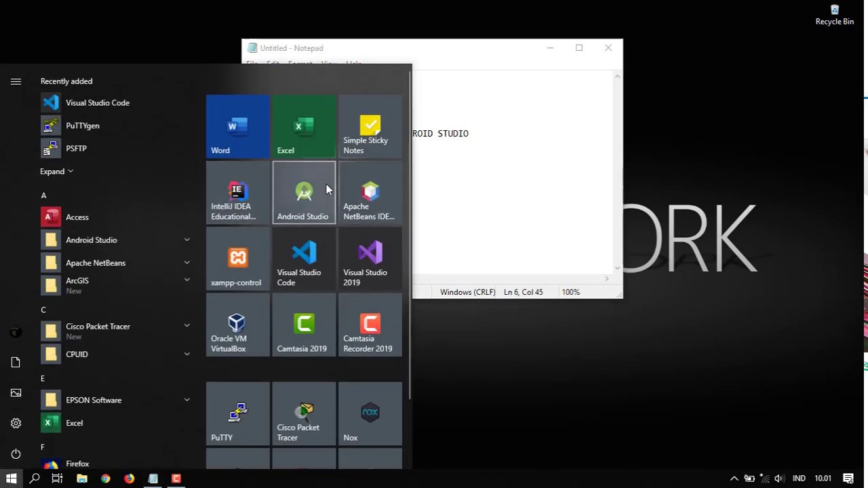Image resolution: width=868 pixels, height=488 pixels.
Task: Open the Excel tile
Action: click(x=304, y=127)
